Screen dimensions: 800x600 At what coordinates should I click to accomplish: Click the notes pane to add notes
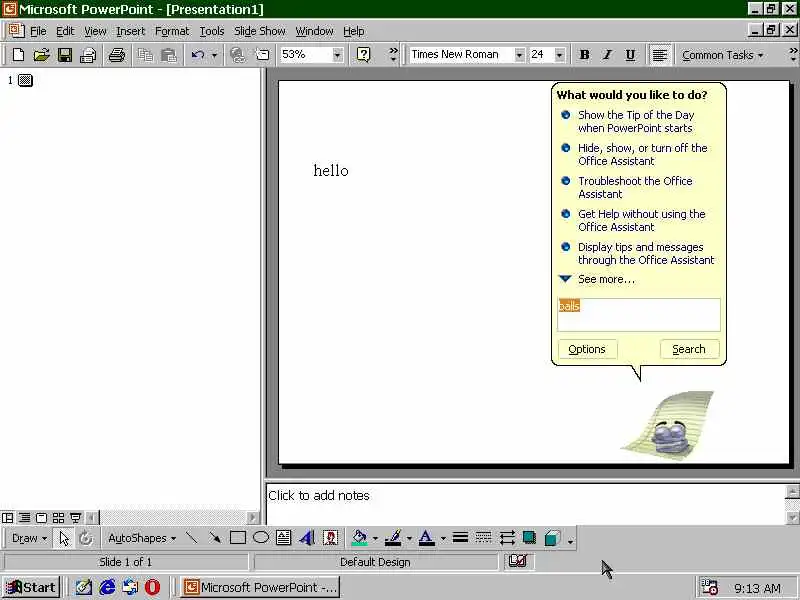526,503
